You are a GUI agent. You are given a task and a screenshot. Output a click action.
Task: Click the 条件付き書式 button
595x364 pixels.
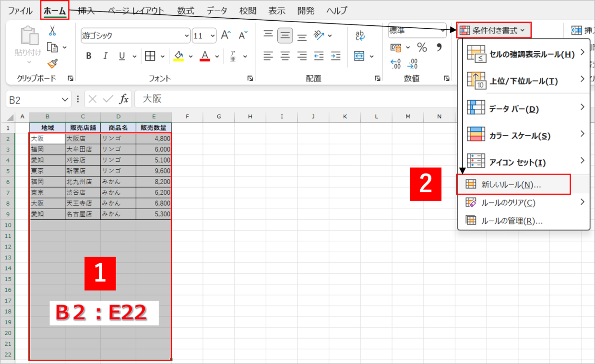coord(494,30)
